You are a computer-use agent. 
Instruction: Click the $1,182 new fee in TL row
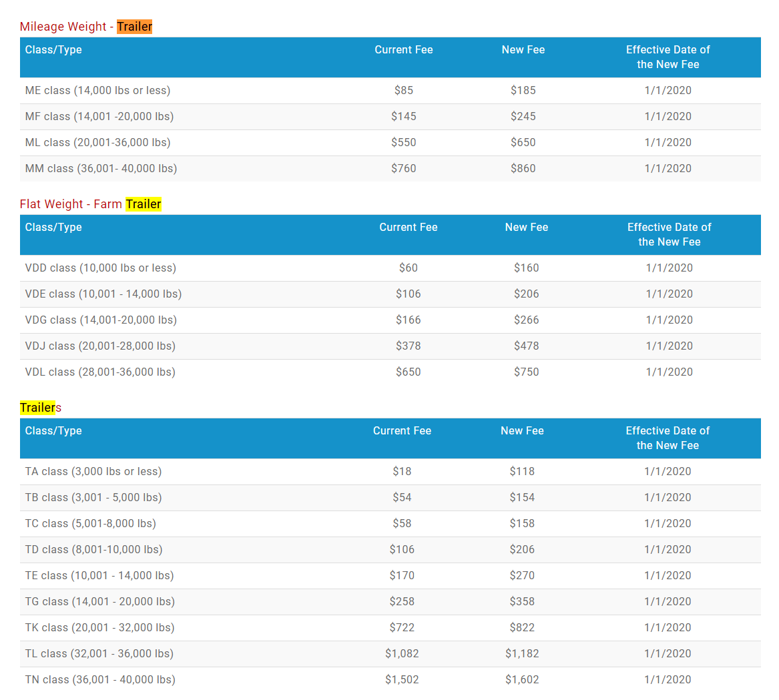point(522,654)
